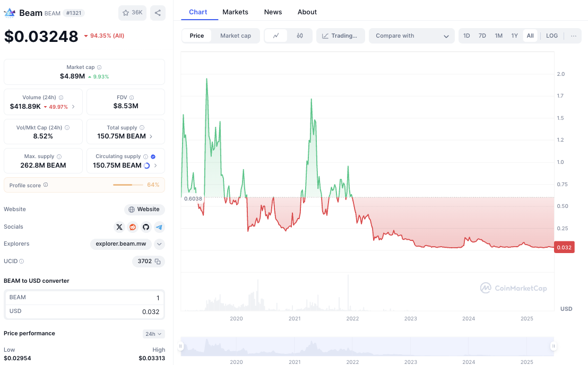This screenshot has height=365, width=588.
Task: Show UCID info icon
Action: tap(21, 261)
